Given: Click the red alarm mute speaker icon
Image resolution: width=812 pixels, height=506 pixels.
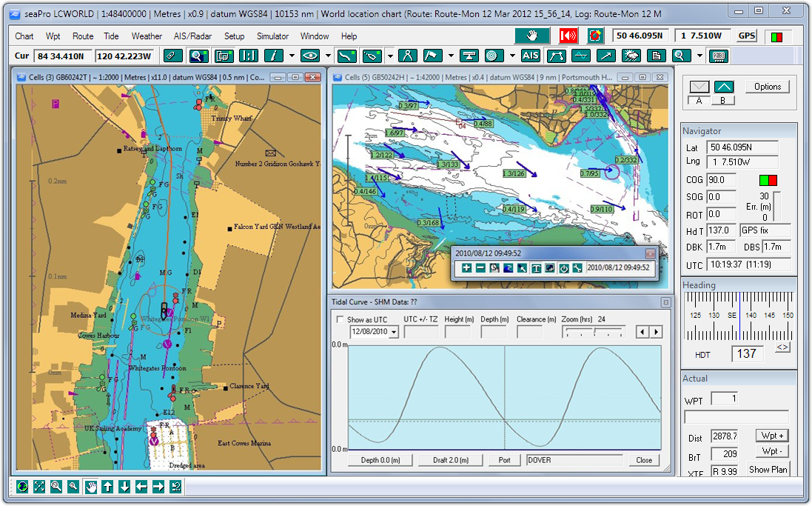Looking at the screenshot, I should click(x=568, y=36).
